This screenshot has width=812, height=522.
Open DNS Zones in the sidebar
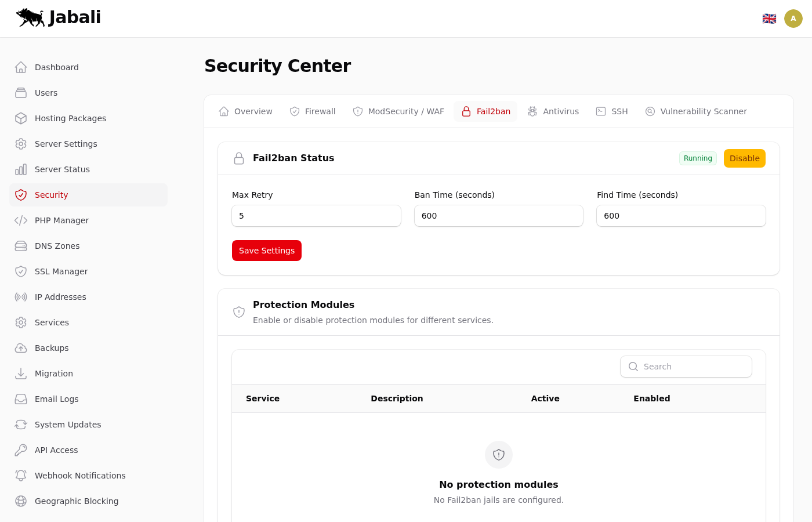[57, 246]
